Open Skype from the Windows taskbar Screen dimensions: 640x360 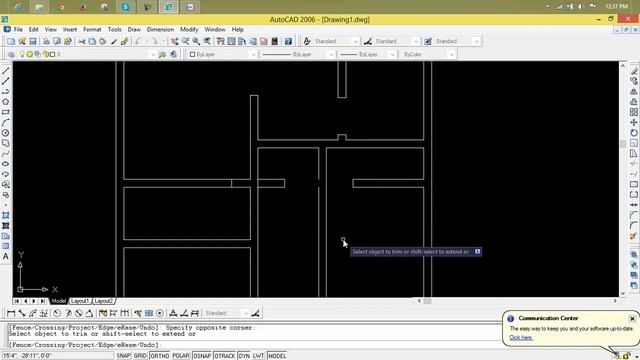(x=125, y=7)
